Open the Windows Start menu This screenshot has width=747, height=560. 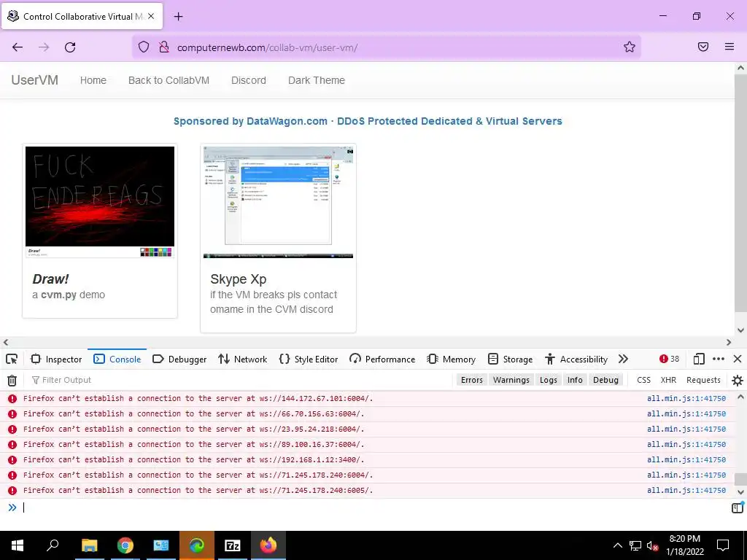[x=18, y=545]
